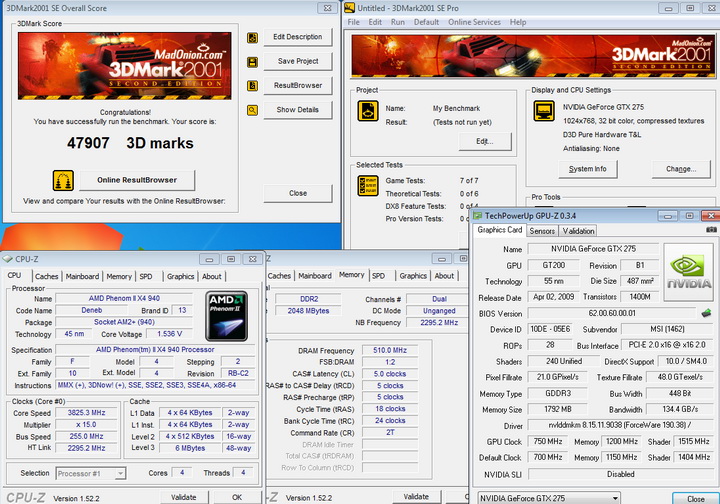Image resolution: width=720 pixels, height=504 pixels.
Task: Switch to Mainboard tab in left CPU-Z
Action: click(82, 276)
